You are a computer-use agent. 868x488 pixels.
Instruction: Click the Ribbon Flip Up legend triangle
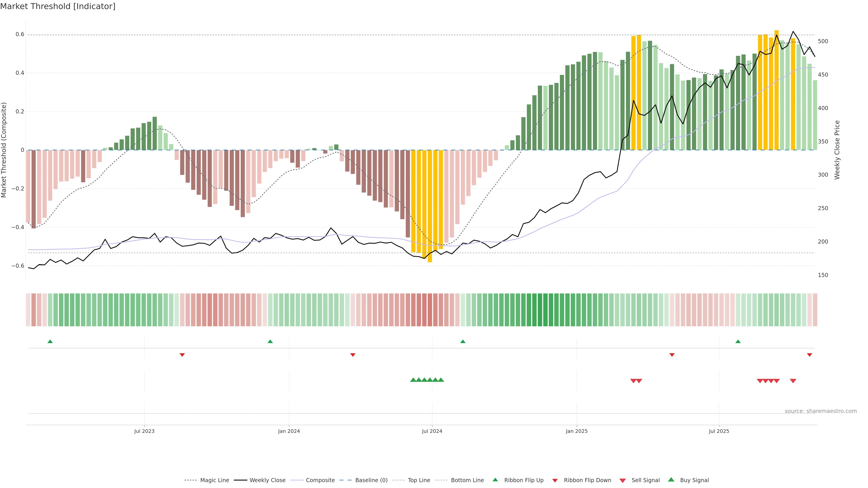pyautogui.click(x=495, y=480)
